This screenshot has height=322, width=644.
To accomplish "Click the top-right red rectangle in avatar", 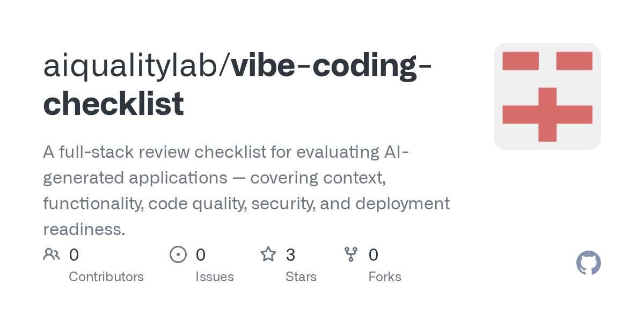I will click(x=574, y=61).
